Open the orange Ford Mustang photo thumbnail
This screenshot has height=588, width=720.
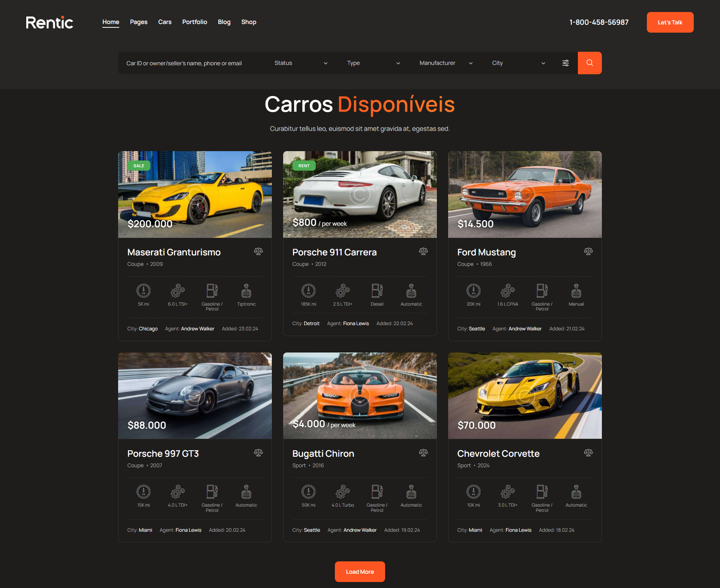click(x=525, y=194)
